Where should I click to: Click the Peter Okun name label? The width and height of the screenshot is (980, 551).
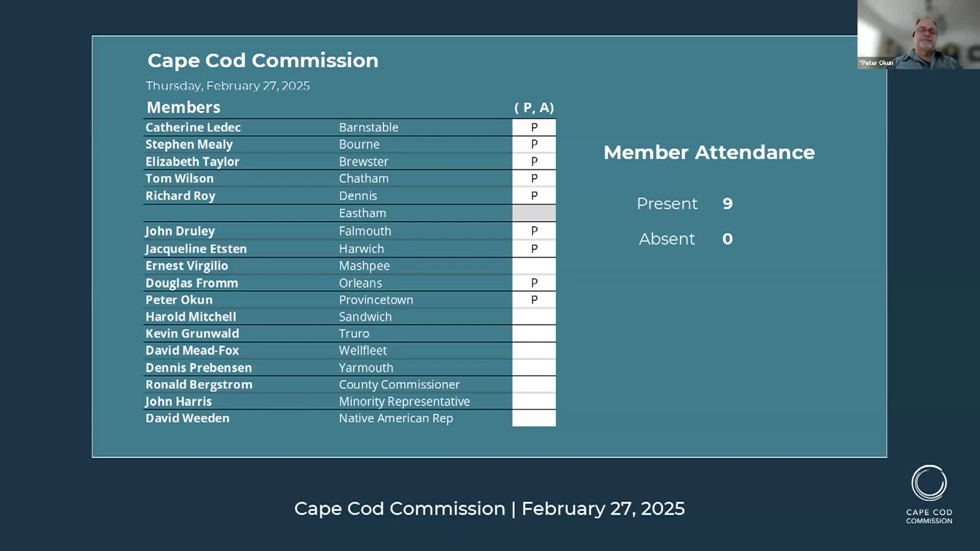coord(876,63)
